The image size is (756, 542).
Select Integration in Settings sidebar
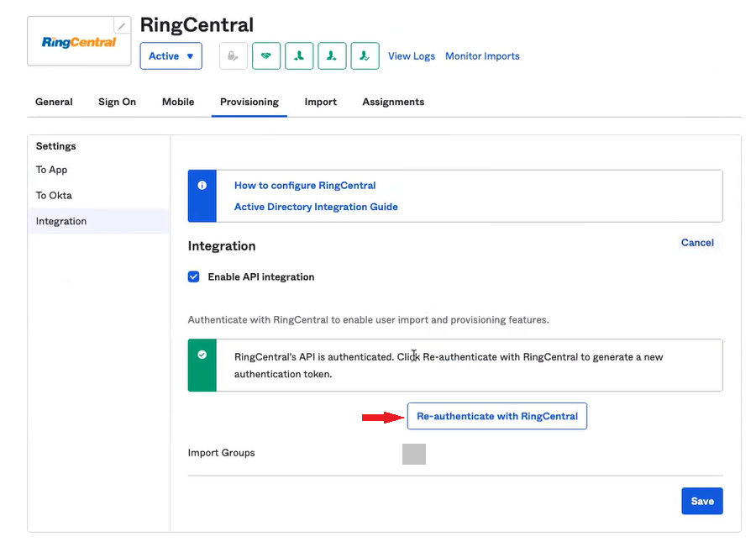tap(98, 221)
